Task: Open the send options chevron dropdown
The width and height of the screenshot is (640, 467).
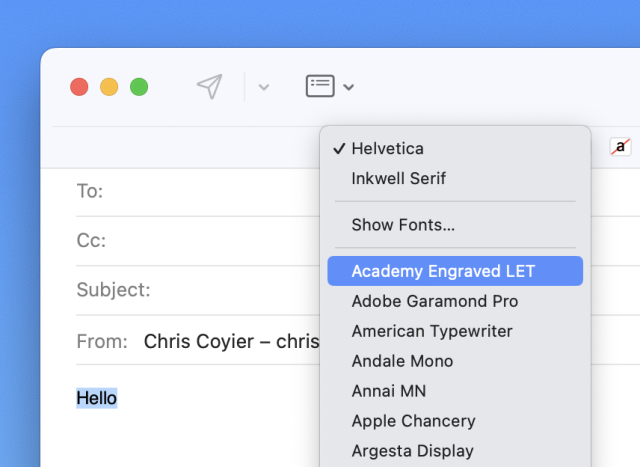Action: click(264, 87)
